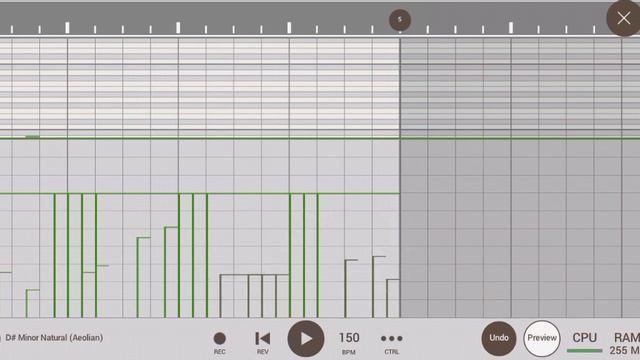
Task: Close the editor with the X button
Action: [623, 18]
